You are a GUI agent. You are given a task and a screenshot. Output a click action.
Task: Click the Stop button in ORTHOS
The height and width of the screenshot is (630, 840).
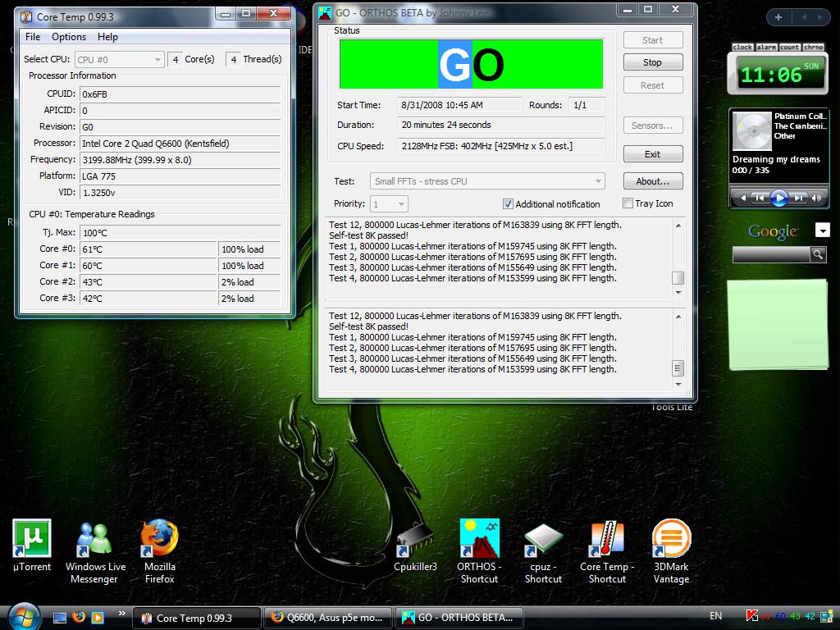point(652,62)
